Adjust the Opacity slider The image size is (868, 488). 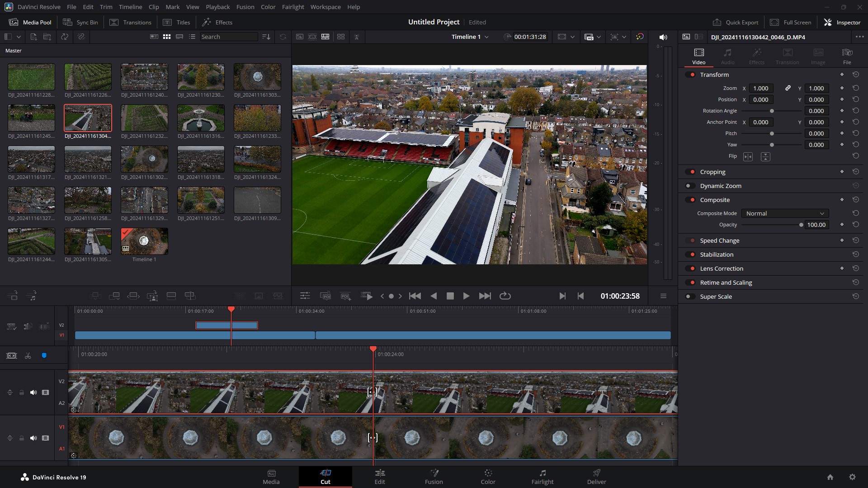click(771, 225)
